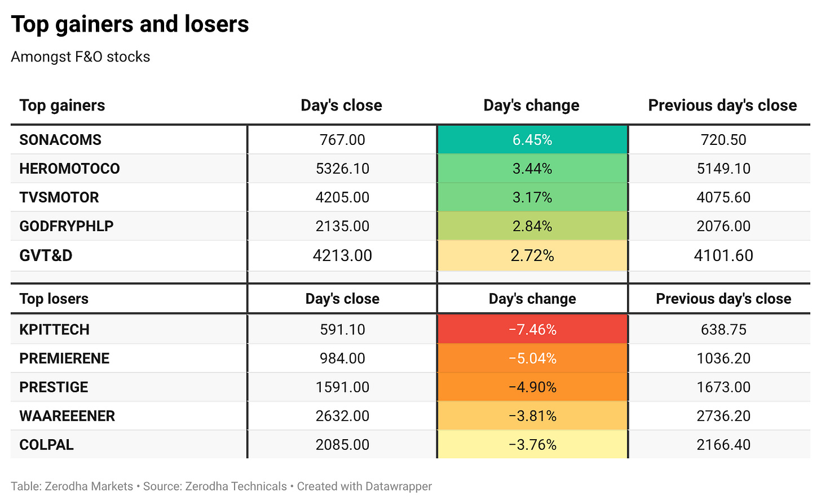
Task: Select the GVT&D 2.72% change cell
Action: point(532,255)
